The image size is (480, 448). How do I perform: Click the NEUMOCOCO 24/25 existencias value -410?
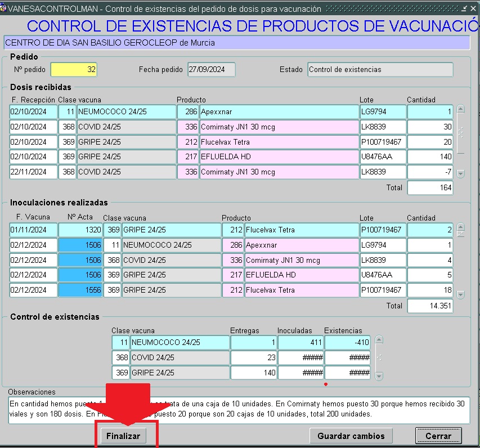[x=347, y=342]
